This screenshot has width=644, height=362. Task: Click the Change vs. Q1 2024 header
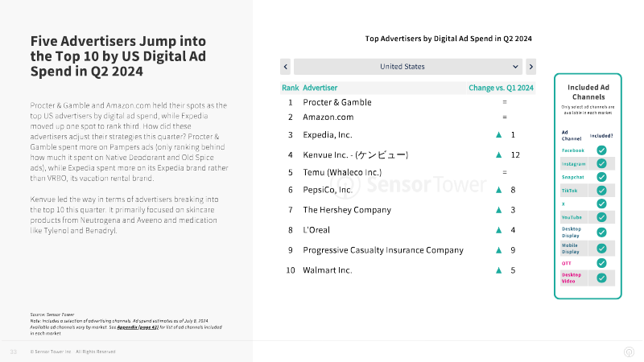coord(501,88)
